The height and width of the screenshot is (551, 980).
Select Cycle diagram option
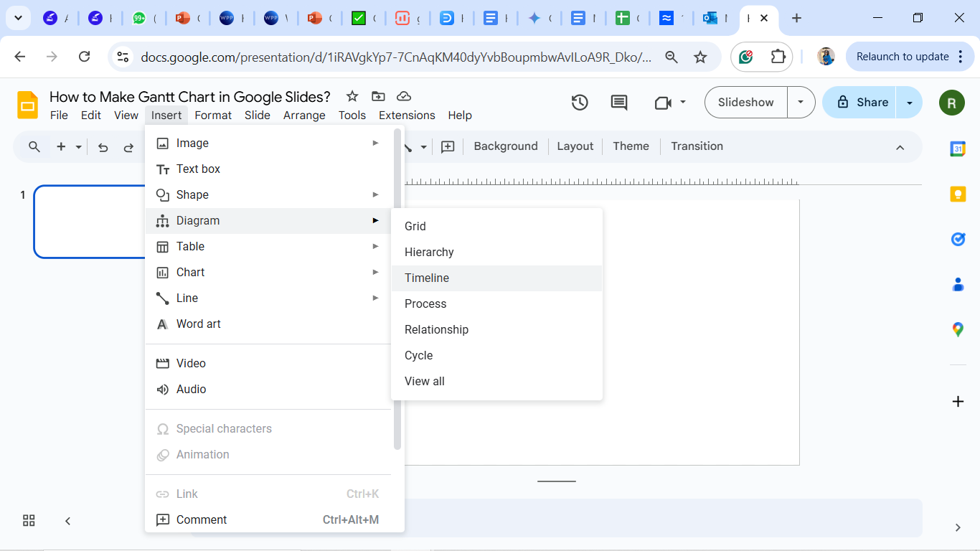coord(496,356)
